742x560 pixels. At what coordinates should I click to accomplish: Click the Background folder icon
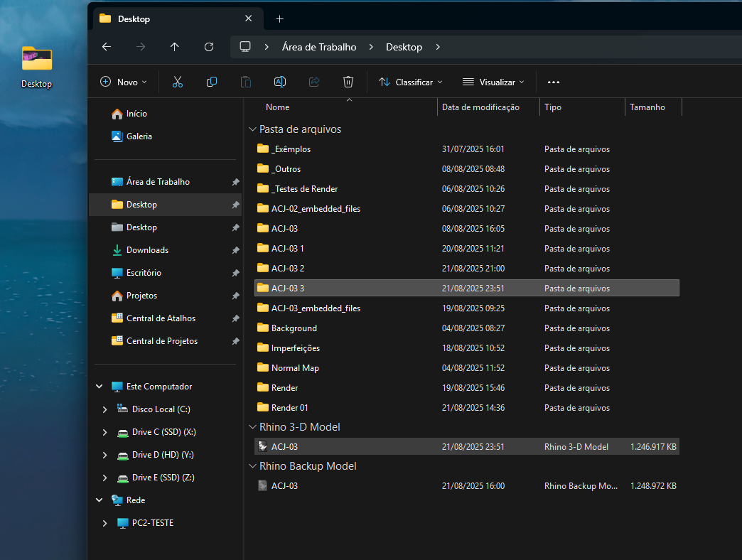click(263, 328)
